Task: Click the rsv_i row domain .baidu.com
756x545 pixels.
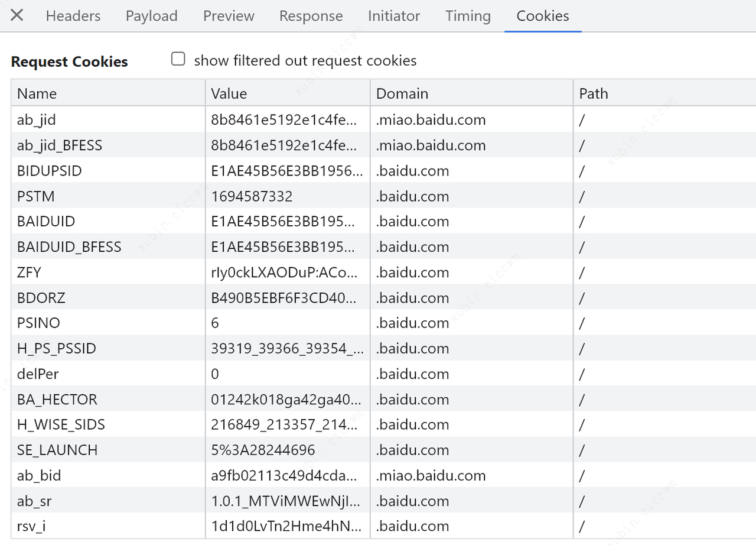Action: pyautogui.click(x=412, y=526)
